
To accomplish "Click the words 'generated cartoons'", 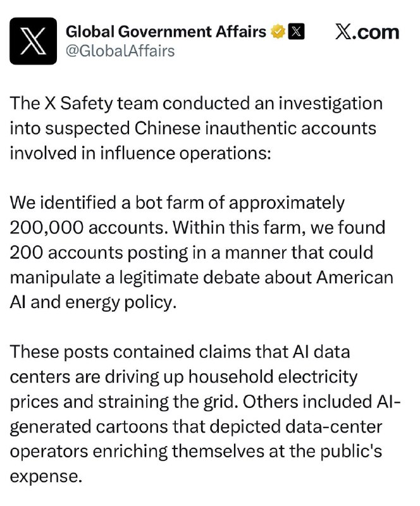I will (89, 427).
